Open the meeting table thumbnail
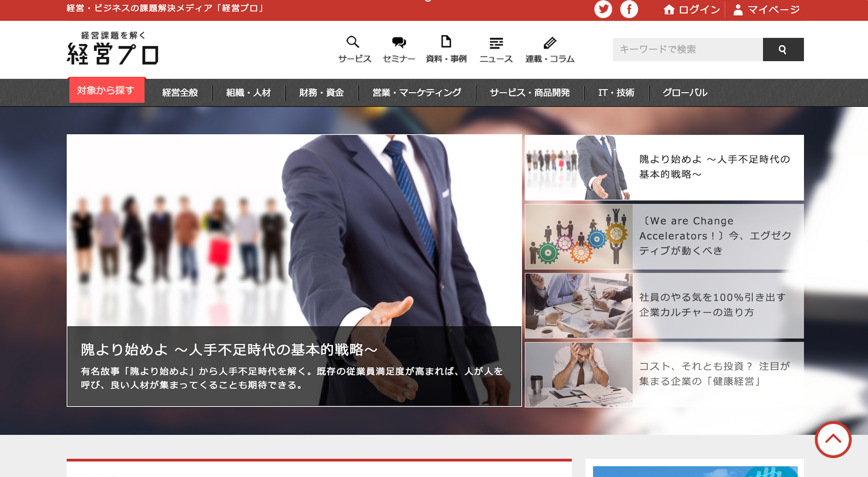868x477 pixels. 579,306
